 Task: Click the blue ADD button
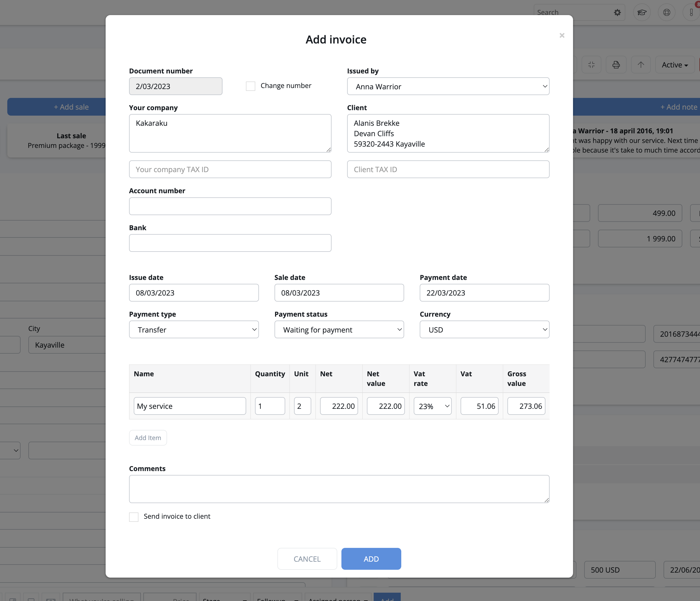[x=371, y=559]
